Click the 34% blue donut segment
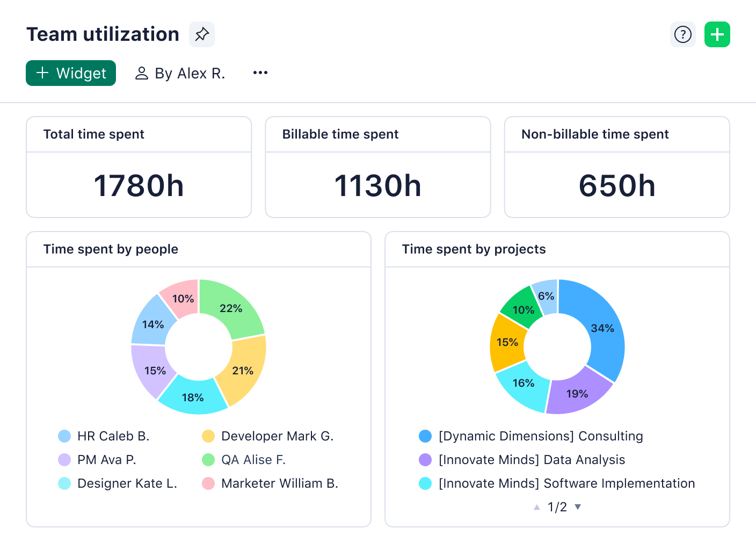This screenshot has width=756, height=550. [602, 328]
